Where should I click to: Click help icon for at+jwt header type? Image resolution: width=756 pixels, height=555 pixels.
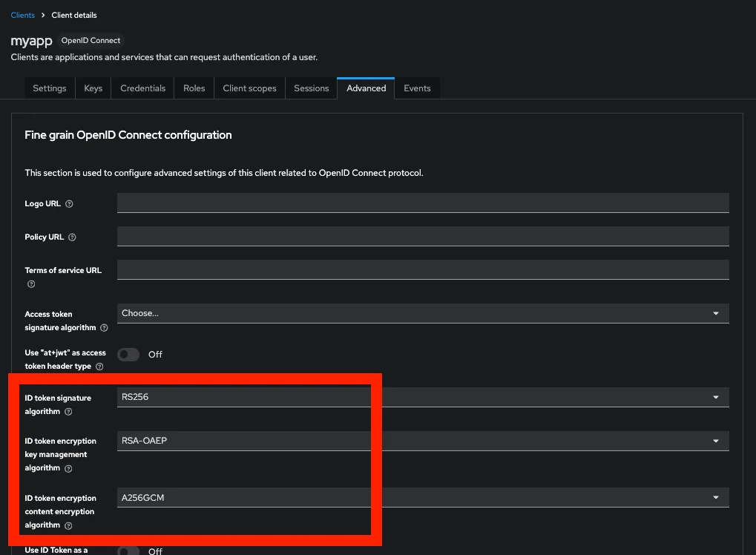point(99,367)
